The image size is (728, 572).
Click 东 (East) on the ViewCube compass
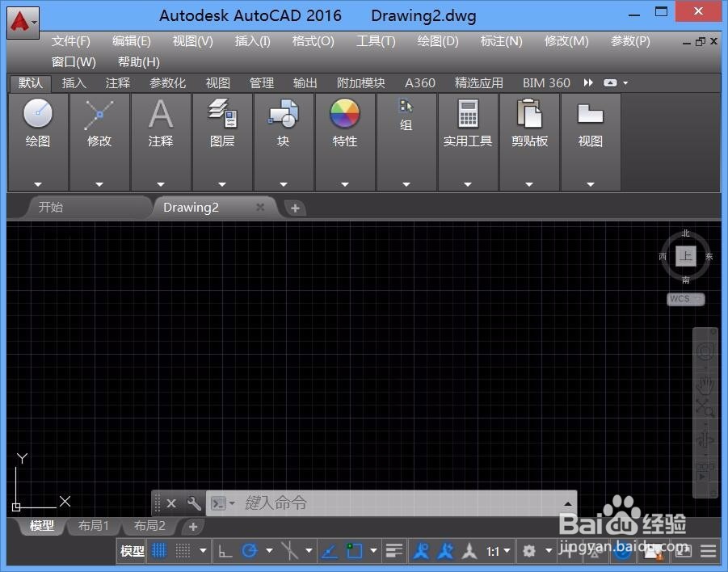pyautogui.click(x=709, y=256)
